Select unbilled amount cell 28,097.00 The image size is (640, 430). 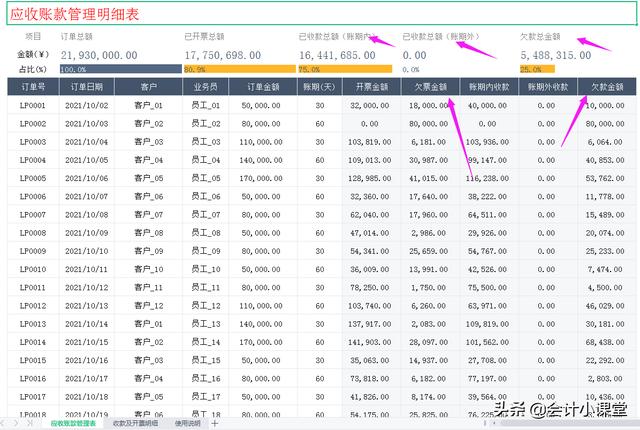pyautogui.click(x=429, y=342)
